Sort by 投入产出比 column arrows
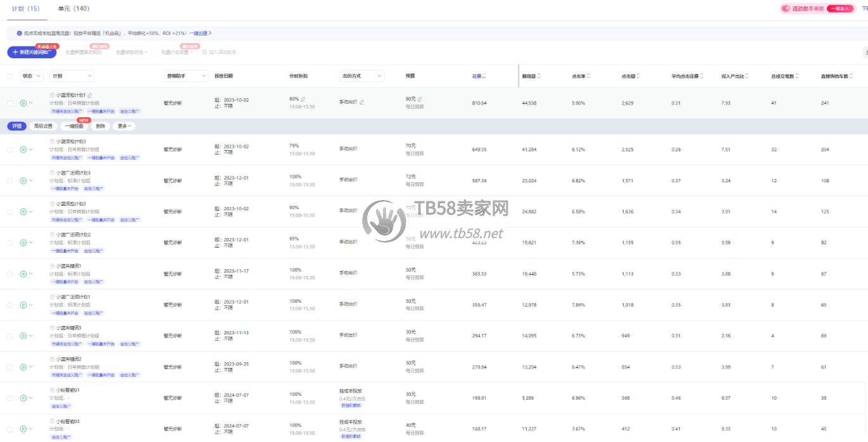This screenshot has width=868, height=442. [x=748, y=76]
